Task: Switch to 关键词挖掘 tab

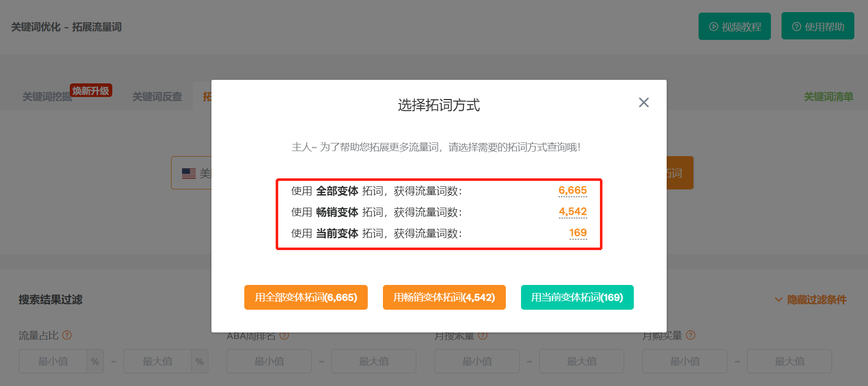Action: coord(47,96)
